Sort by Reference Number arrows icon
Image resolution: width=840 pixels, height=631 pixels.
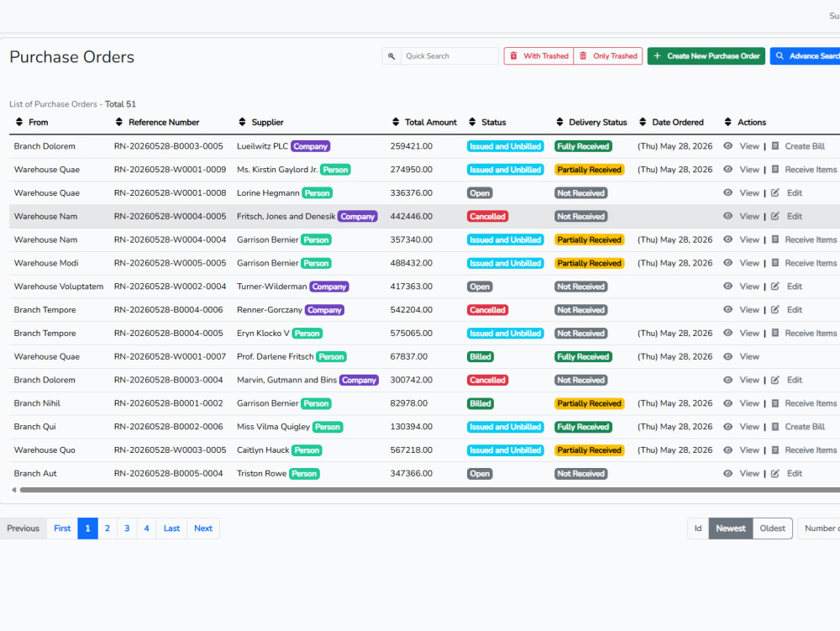pos(119,122)
